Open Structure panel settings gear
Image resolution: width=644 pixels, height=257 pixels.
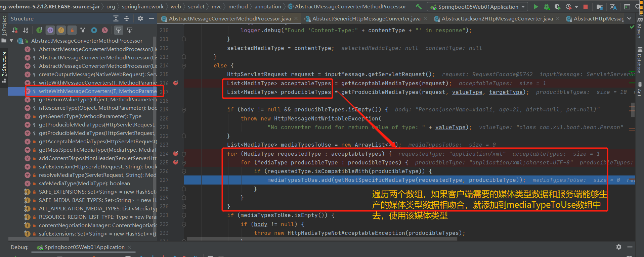[x=140, y=18]
